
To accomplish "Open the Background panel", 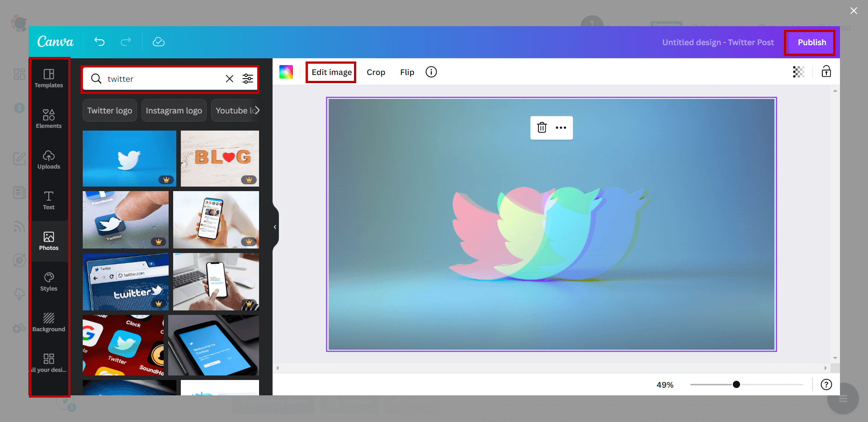I will pos(49,322).
